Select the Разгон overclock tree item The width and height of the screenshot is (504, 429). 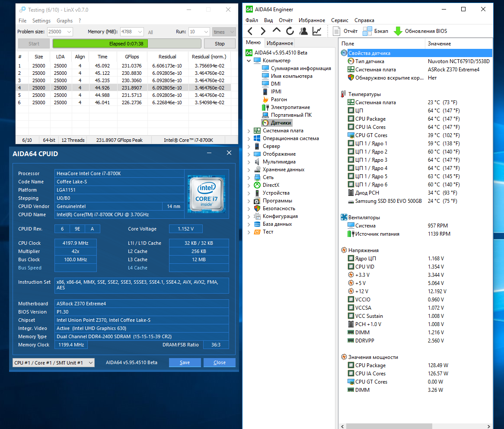(279, 99)
